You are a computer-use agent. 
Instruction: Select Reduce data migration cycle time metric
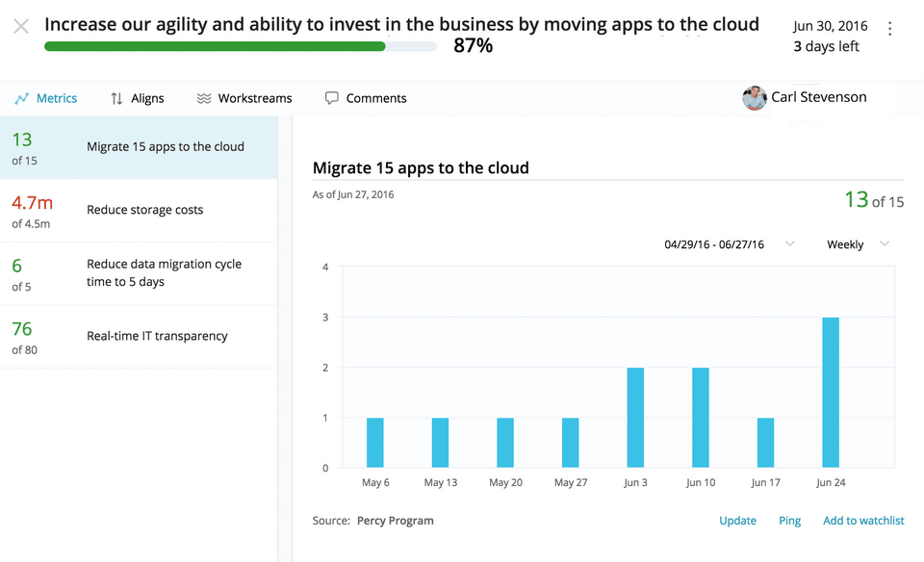[x=164, y=272]
